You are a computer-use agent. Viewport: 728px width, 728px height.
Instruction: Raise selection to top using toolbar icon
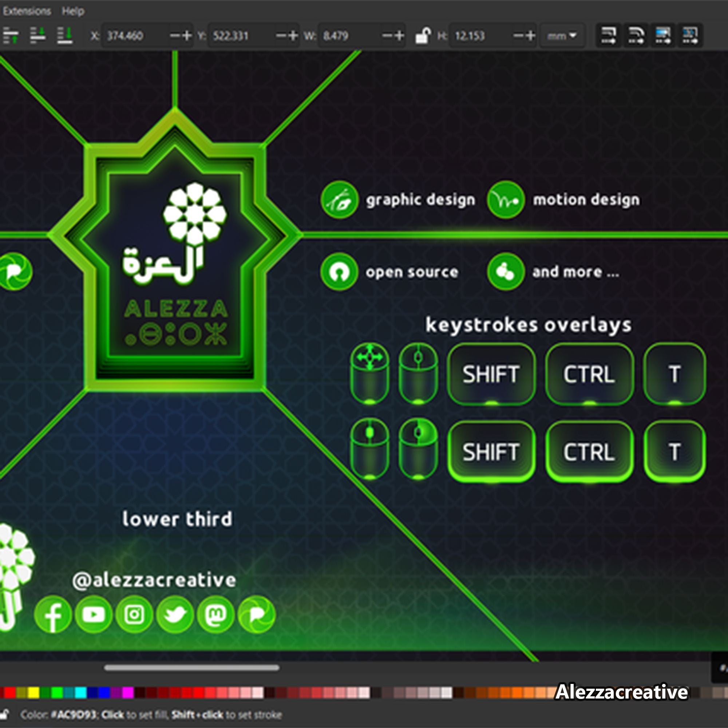11,36
